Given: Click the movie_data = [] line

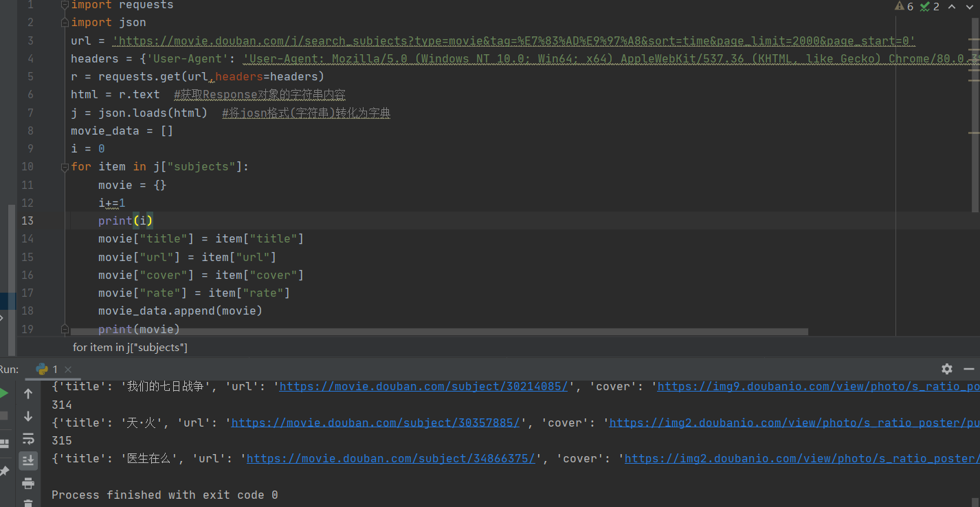Looking at the screenshot, I should (x=122, y=131).
